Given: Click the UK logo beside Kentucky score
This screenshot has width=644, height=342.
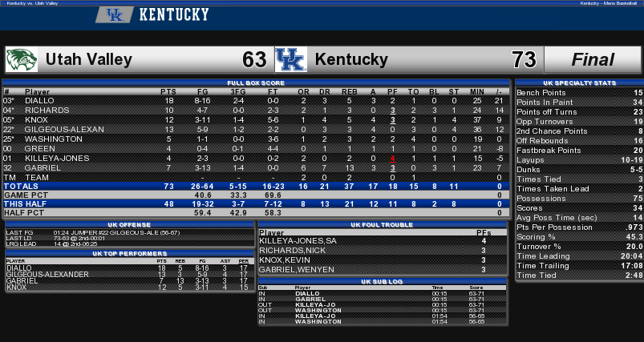Looking at the screenshot, I should pos(291,60).
